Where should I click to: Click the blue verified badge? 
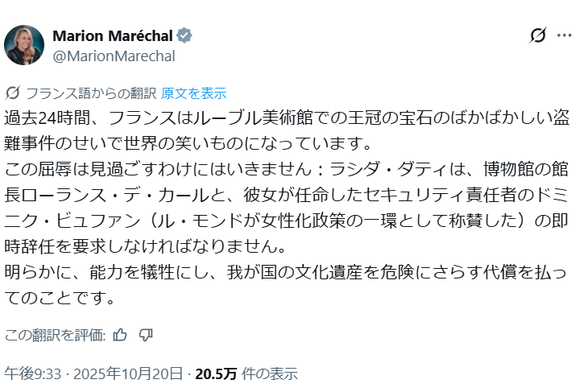point(184,36)
